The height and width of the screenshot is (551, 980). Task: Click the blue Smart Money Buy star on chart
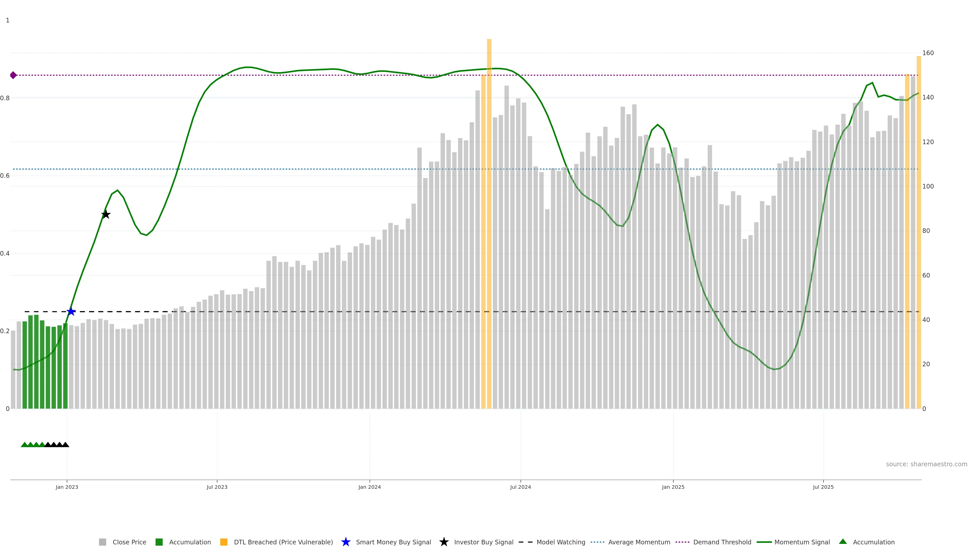pos(71,311)
